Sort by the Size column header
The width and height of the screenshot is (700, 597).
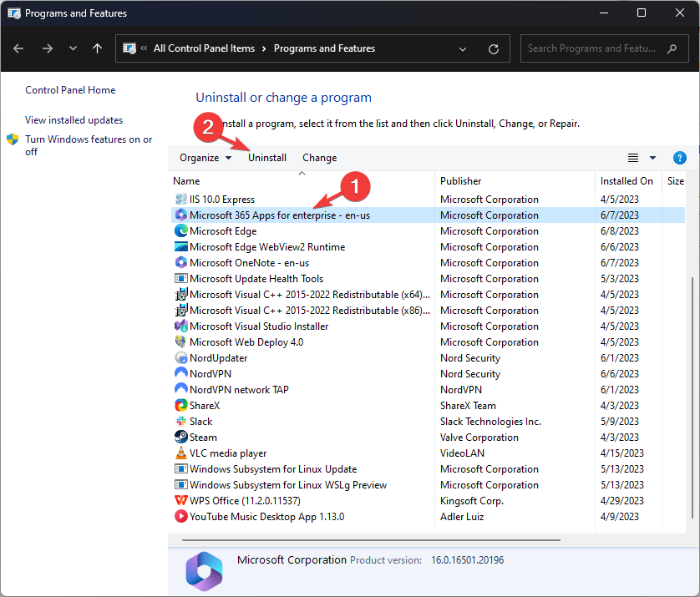(675, 180)
